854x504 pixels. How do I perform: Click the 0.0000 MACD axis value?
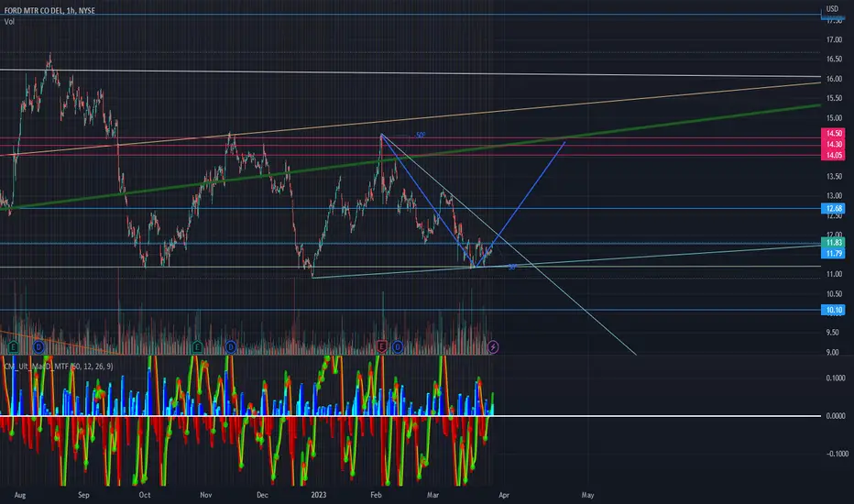tap(836, 416)
